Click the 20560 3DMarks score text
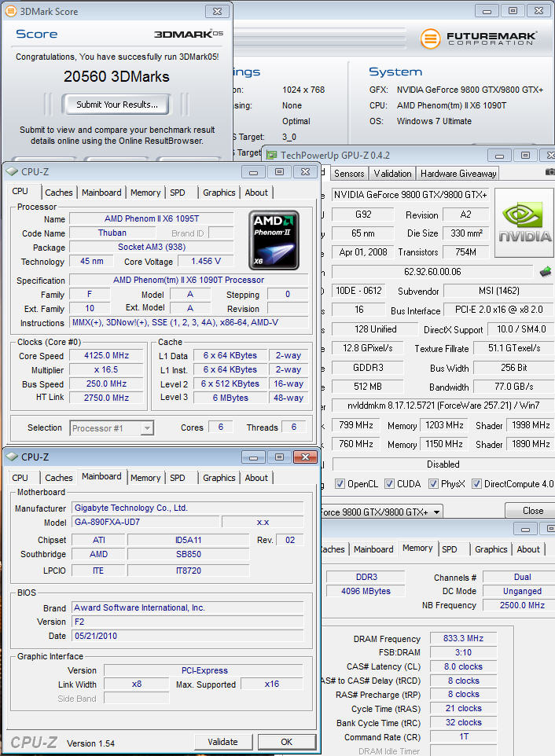The height and width of the screenshot is (756, 555). tap(116, 77)
